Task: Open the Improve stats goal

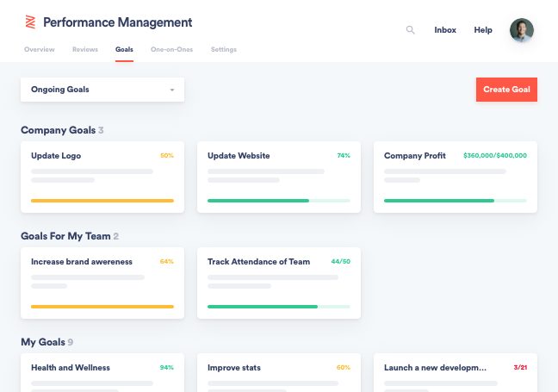Action: pyautogui.click(x=279, y=372)
